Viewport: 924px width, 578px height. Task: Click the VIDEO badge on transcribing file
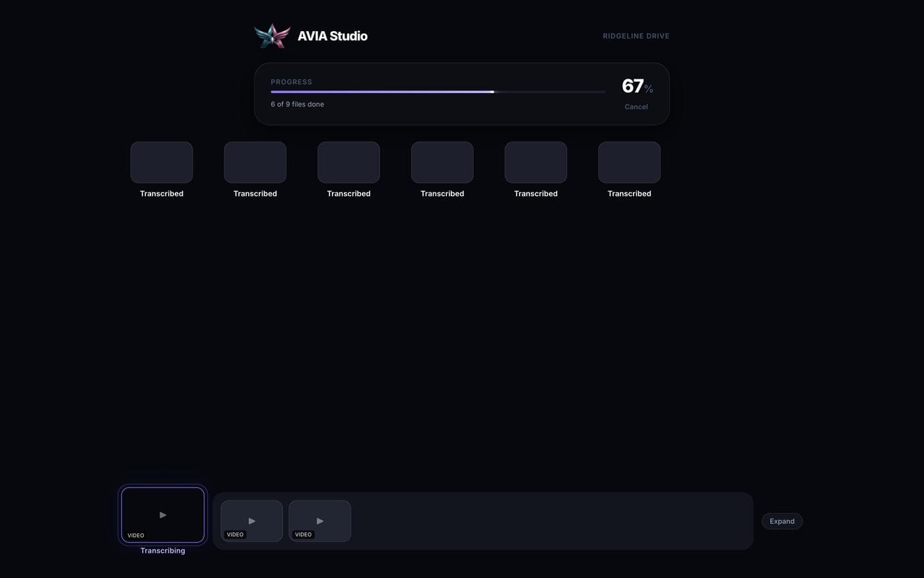coord(136,535)
